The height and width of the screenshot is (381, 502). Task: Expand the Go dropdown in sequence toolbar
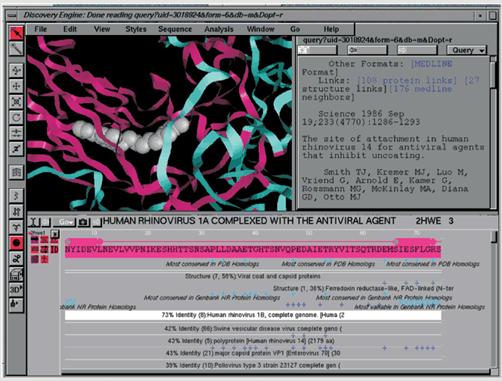[x=65, y=222]
